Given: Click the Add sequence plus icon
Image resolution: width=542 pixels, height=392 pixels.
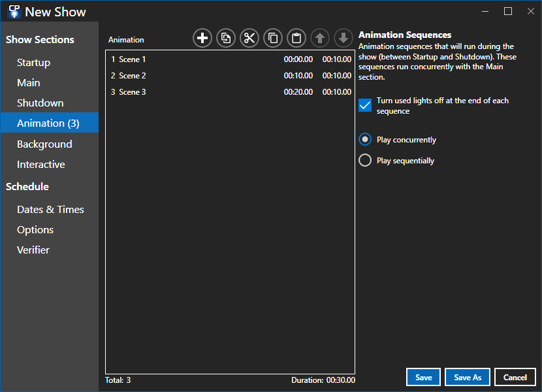Looking at the screenshot, I should coord(202,38).
